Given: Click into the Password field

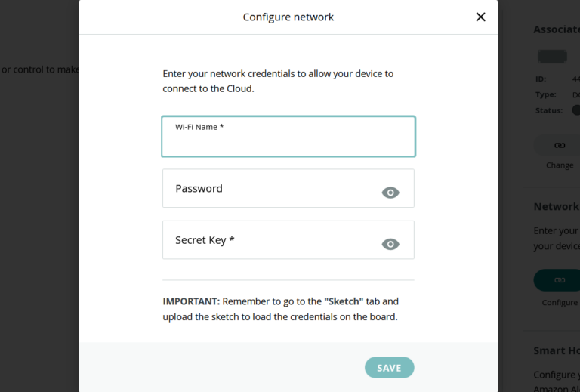Looking at the screenshot, I should (272, 189).
